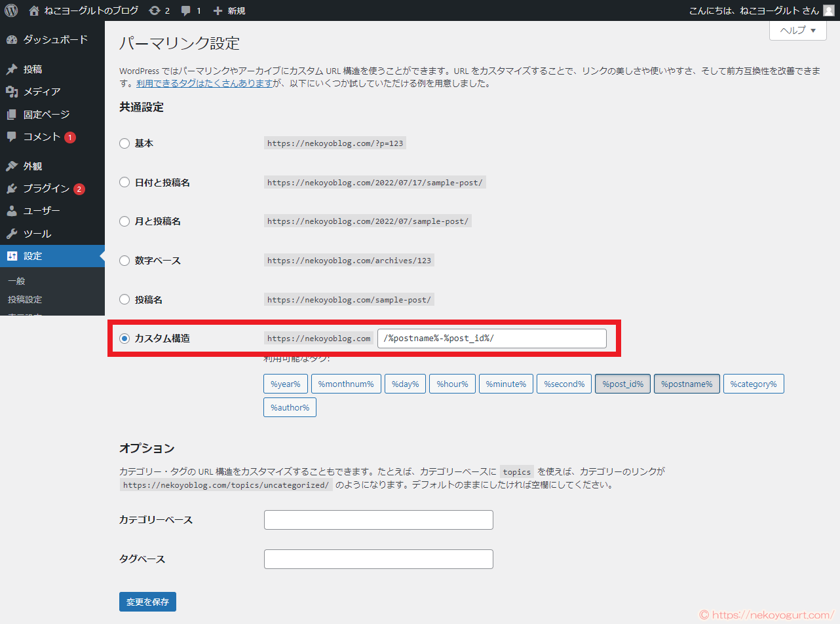Open the メディア media library icon
840x624 pixels.
click(x=12, y=92)
